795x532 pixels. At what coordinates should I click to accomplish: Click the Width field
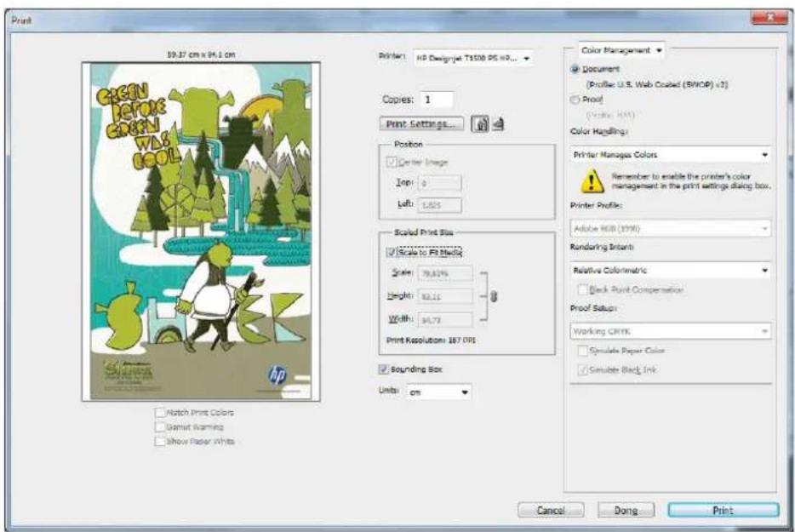click(x=445, y=319)
